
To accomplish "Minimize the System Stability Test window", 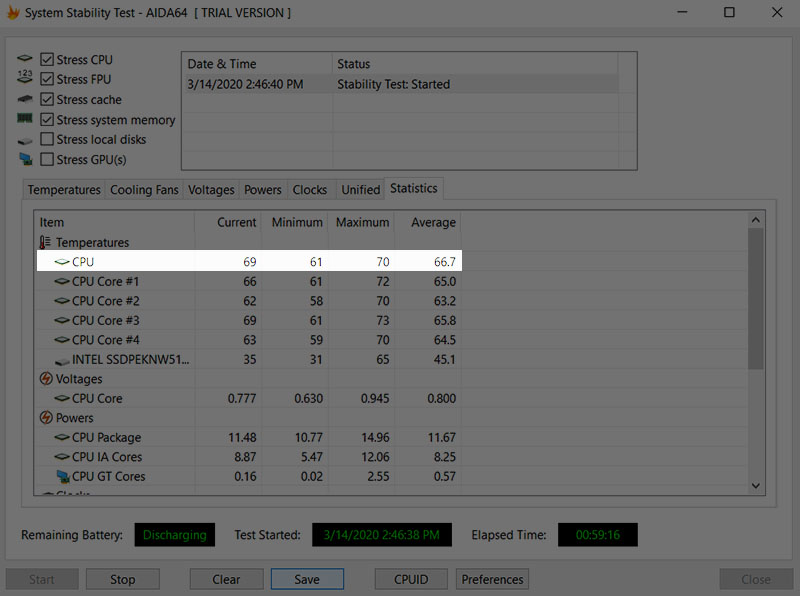I will (x=683, y=12).
